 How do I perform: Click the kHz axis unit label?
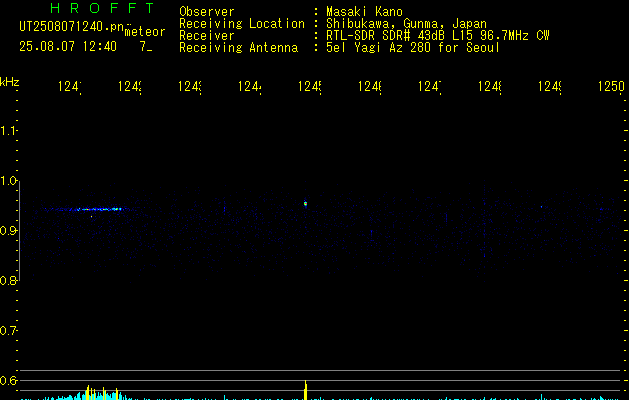(x=10, y=82)
